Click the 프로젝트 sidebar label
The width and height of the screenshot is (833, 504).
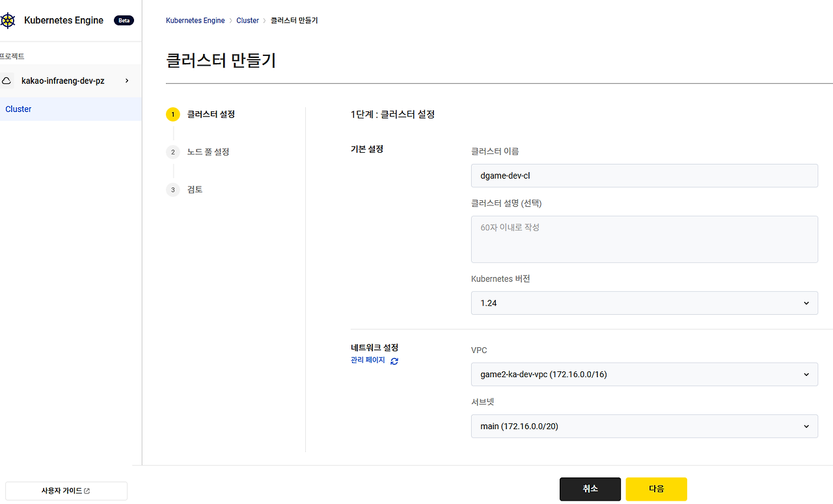point(12,57)
